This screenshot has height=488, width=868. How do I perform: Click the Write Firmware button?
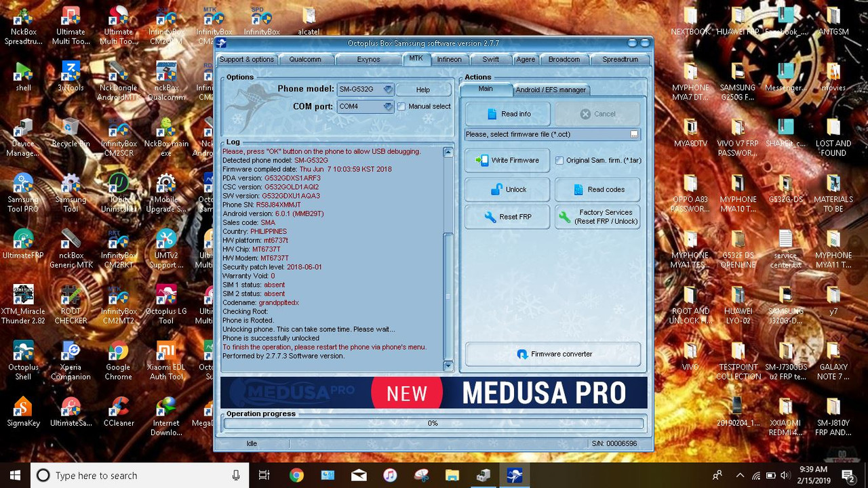pyautogui.click(x=507, y=161)
